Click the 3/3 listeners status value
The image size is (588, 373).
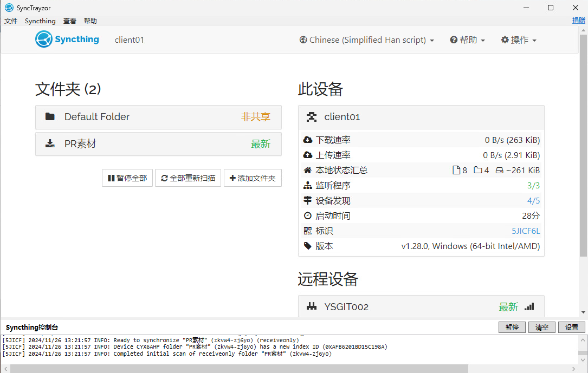[x=533, y=185]
